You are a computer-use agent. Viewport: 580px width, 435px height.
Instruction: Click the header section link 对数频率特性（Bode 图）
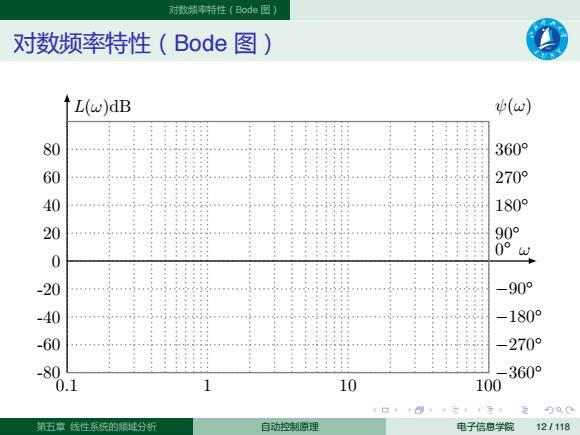[x=223, y=10]
